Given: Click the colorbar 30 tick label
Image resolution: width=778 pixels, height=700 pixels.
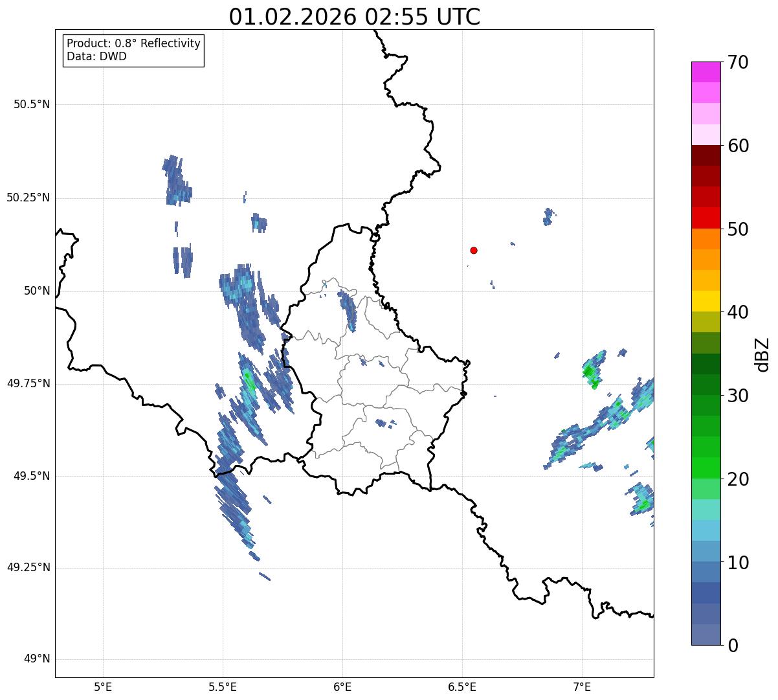Looking at the screenshot, I should [x=737, y=396].
